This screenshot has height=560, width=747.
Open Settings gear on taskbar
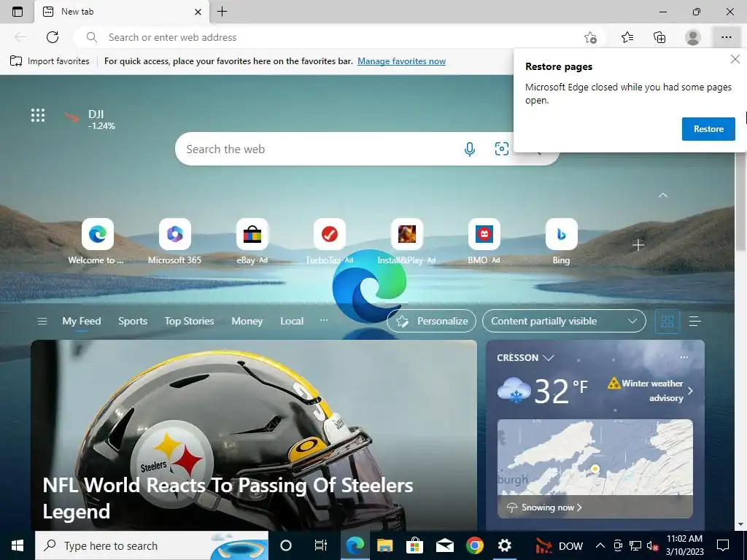click(505, 545)
